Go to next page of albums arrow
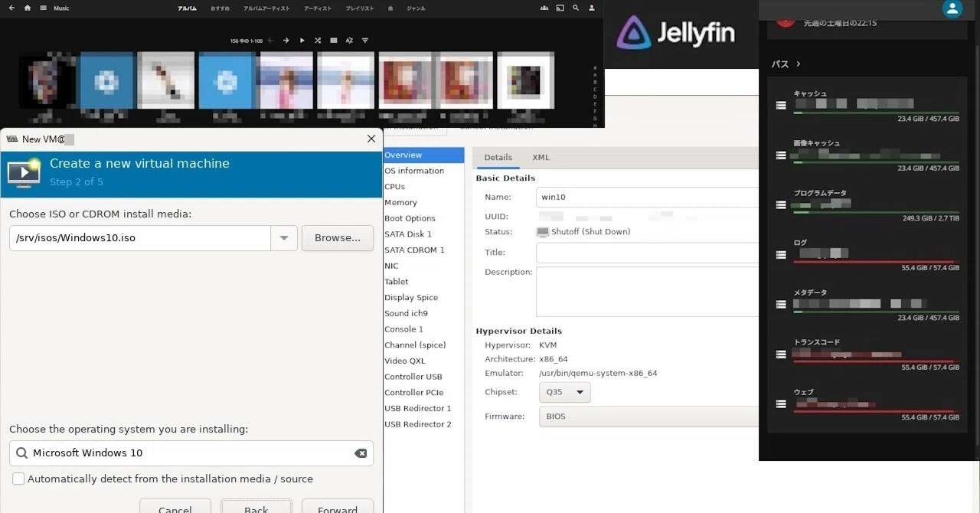980x513 pixels. pyautogui.click(x=286, y=40)
